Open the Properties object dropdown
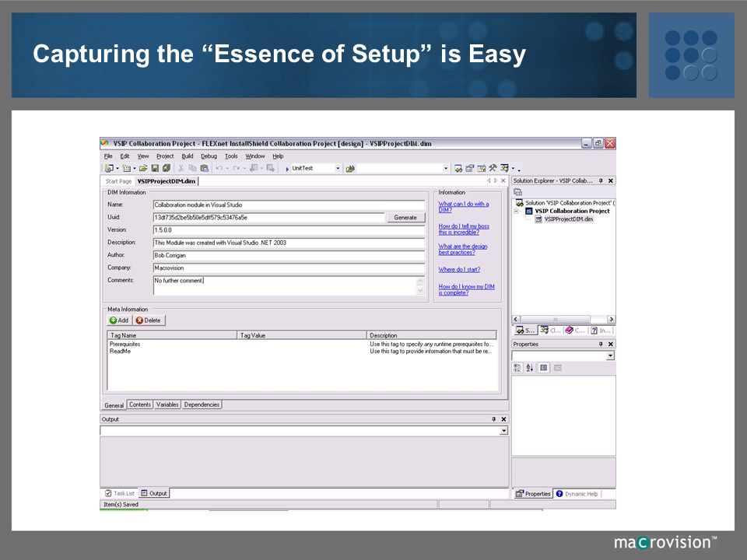 610,355
